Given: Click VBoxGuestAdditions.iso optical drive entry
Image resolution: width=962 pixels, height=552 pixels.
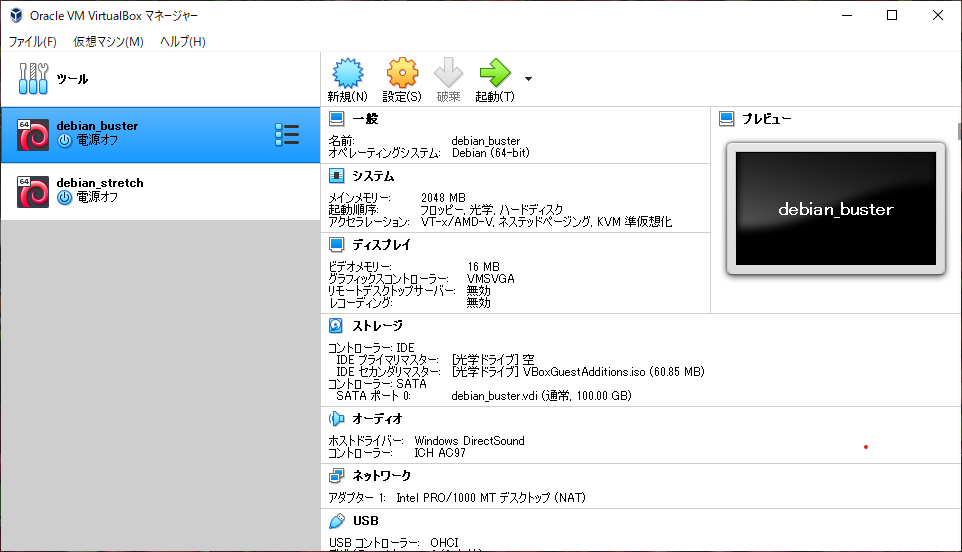Looking at the screenshot, I should (x=578, y=372).
